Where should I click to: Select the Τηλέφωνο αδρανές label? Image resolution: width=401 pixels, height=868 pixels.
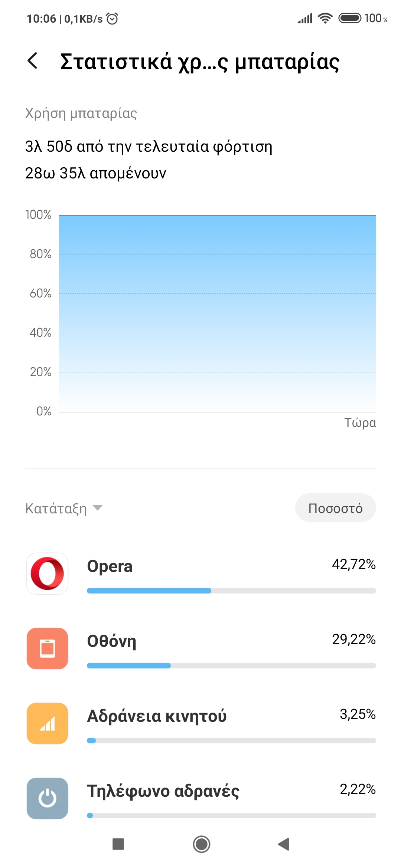click(163, 791)
